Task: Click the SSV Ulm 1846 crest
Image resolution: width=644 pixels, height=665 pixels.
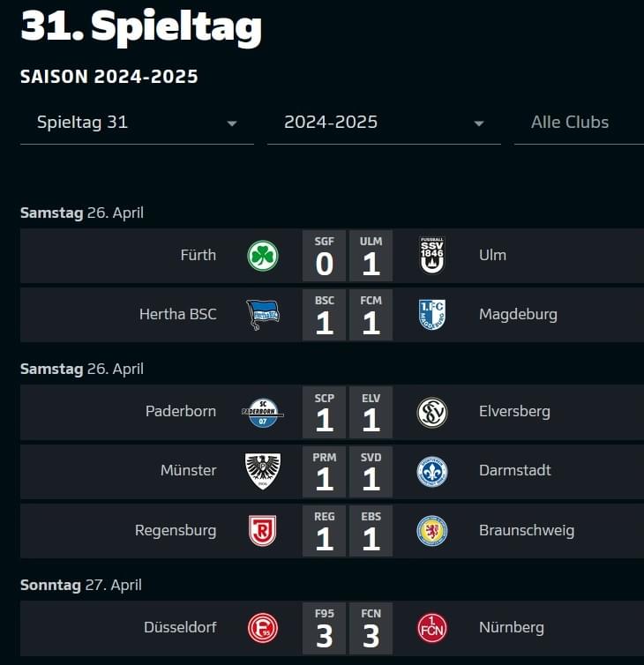Action: 432,255
